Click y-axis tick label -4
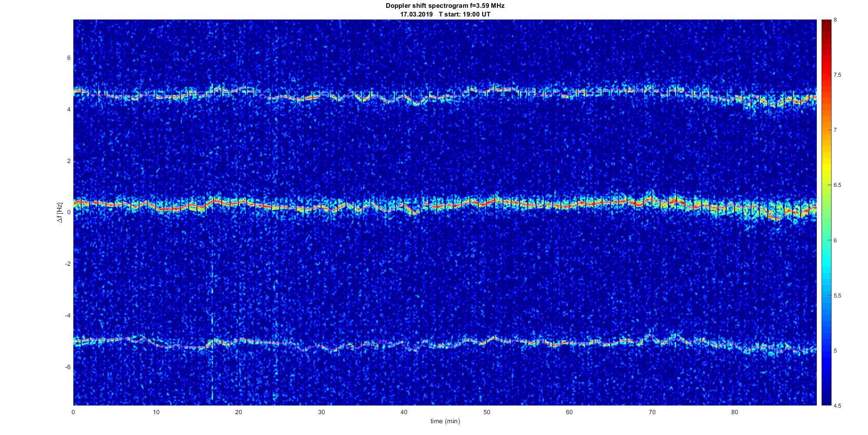 pyautogui.click(x=68, y=316)
